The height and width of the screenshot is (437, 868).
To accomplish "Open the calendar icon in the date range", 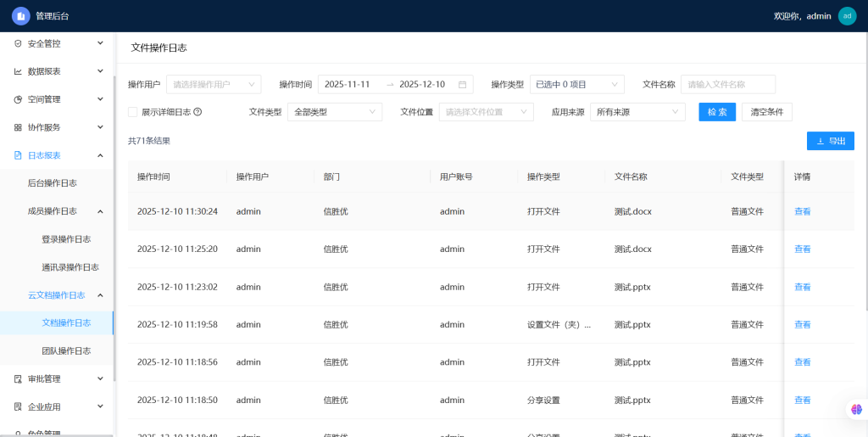I will click(462, 85).
